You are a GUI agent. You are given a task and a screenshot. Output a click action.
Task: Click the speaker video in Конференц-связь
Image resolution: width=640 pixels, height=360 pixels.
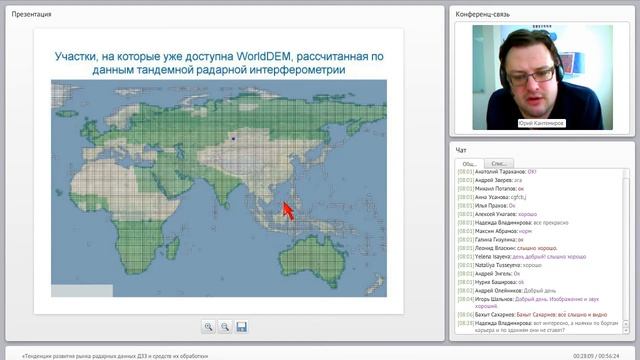[x=542, y=78]
